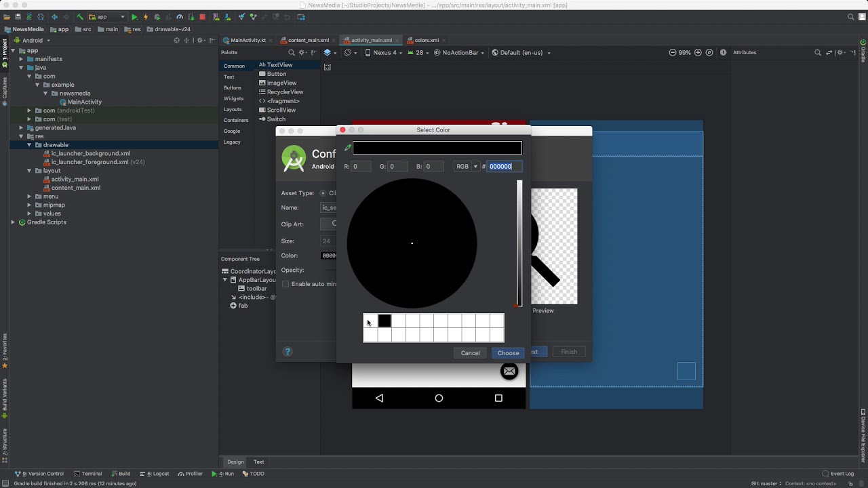
Task: Run the app with the green play icon
Action: 134,17
